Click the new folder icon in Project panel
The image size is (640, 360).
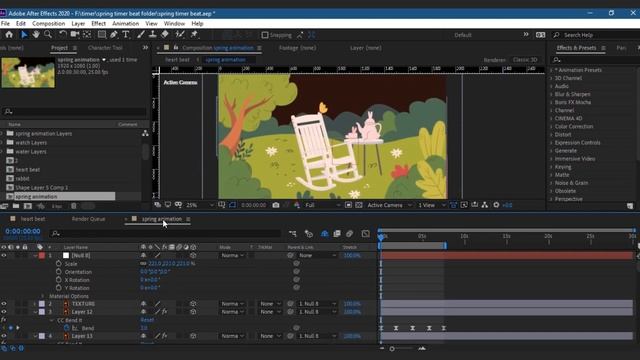click(x=16, y=206)
